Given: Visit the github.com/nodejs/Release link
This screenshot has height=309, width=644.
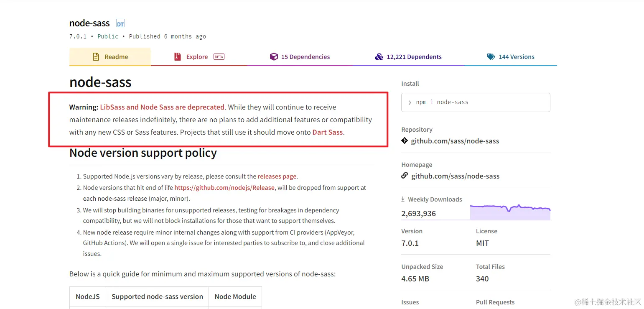Looking at the screenshot, I should coord(224,188).
